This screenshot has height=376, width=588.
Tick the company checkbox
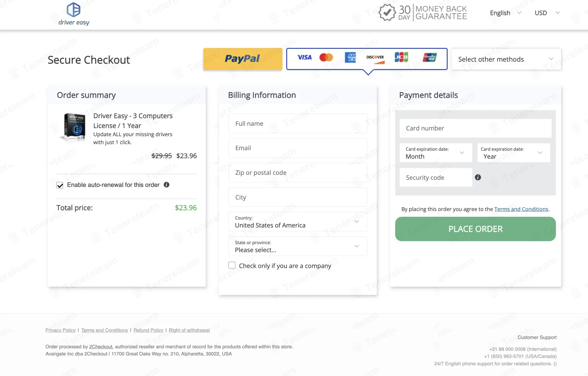tap(232, 265)
